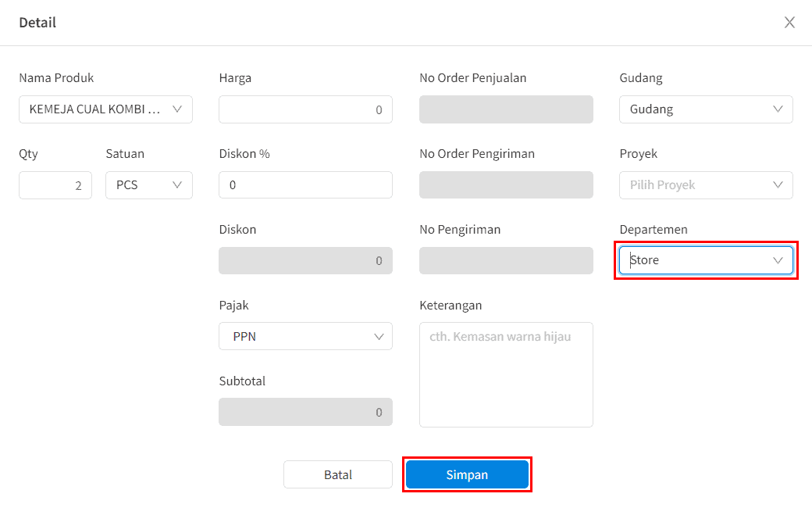Click the No Pengiriman label
Viewport: 812px width, 508px height.
pos(460,230)
